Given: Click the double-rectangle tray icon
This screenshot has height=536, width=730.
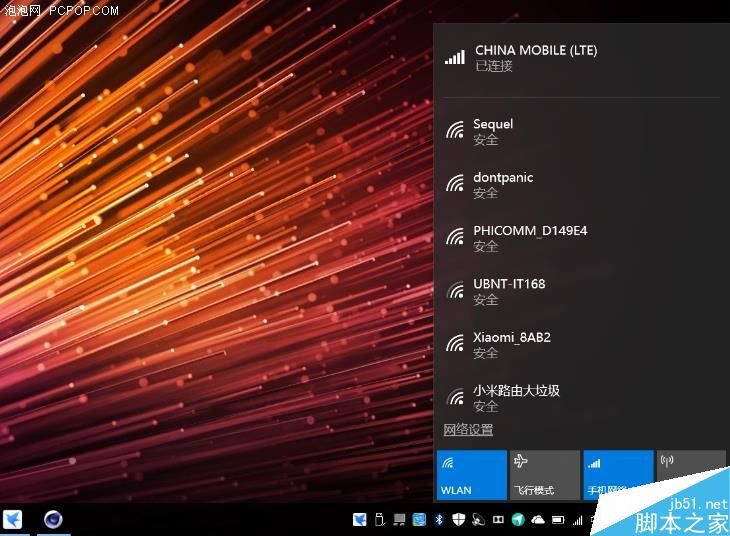Looking at the screenshot, I should (x=498, y=520).
